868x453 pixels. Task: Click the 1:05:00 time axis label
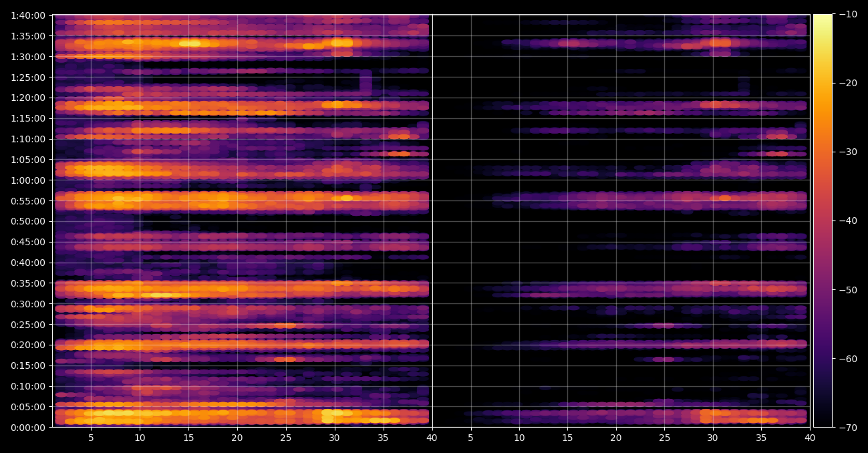pos(28,160)
